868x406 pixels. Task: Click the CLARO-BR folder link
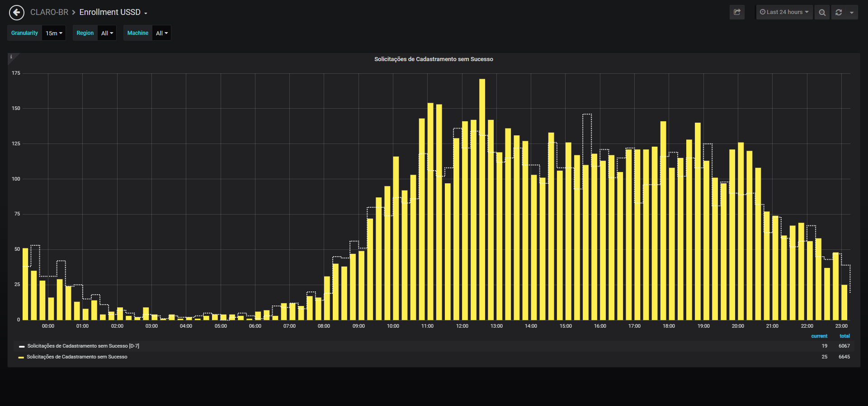tap(49, 12)
